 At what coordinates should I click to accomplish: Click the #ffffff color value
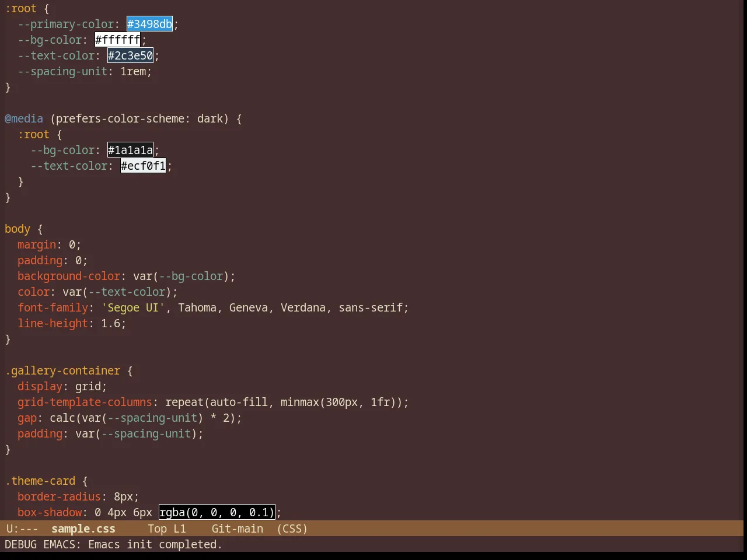pyautogui.click(x=117, y=40)
